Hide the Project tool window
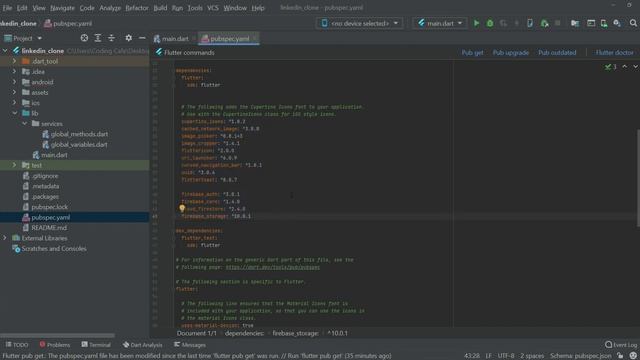 click(x=142, y=38)
